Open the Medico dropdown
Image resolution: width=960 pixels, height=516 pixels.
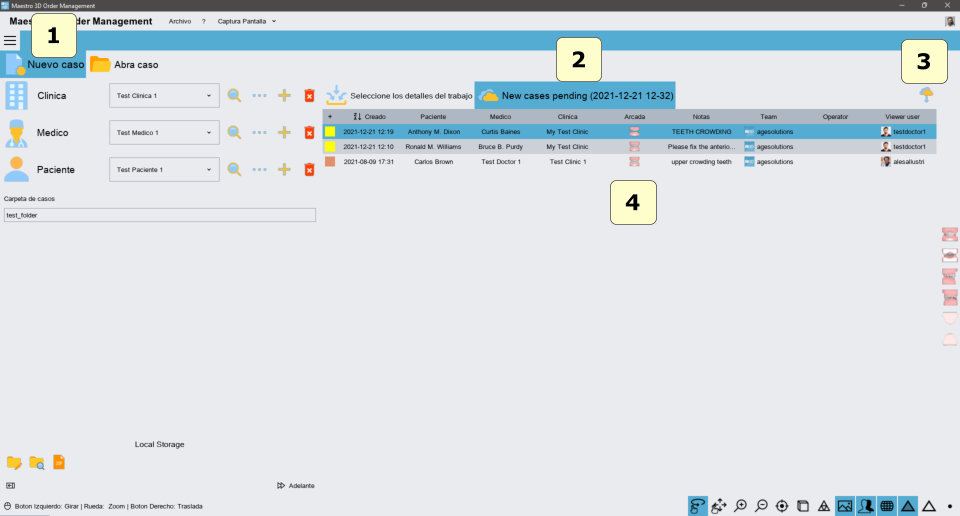pos(164,132)
